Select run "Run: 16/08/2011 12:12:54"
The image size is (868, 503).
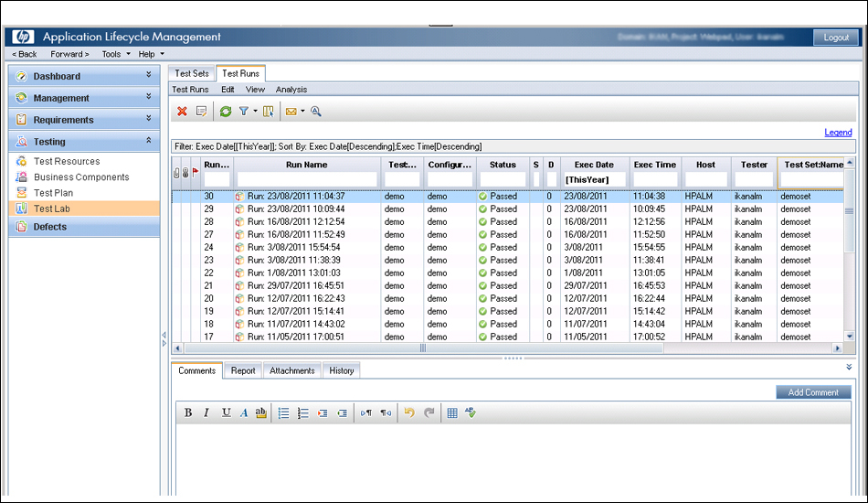coord(296,221)
